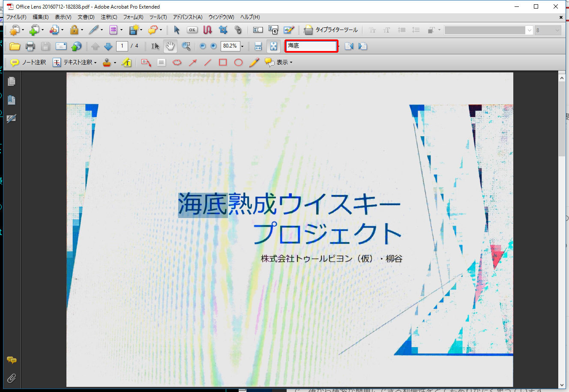Zoom in with the plus button
The image size is (569, 392).
(213, 46)
